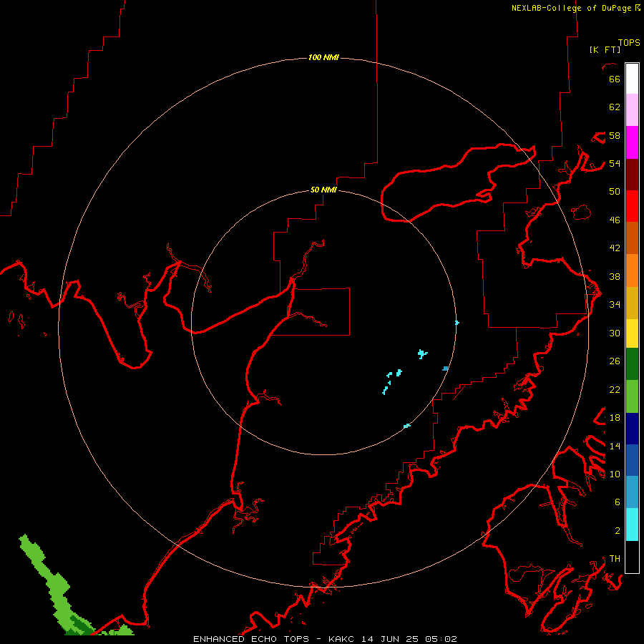The height and width of the screenshot is (644, 644).
Task: Click the '66' legend value label
Action: point(615,79)
